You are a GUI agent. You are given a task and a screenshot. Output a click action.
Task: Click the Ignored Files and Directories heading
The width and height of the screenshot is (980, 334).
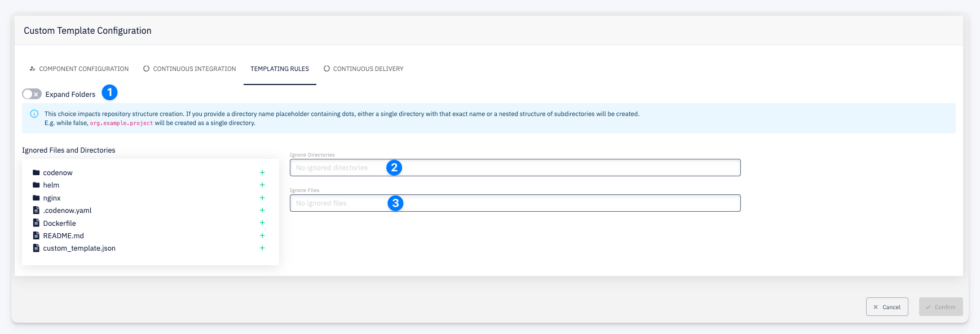pyautogui.click(x=68, y=150)
